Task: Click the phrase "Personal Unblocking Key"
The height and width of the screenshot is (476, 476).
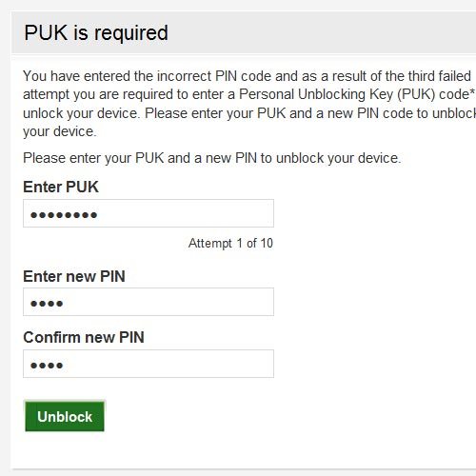Action: tap(316, 94)
